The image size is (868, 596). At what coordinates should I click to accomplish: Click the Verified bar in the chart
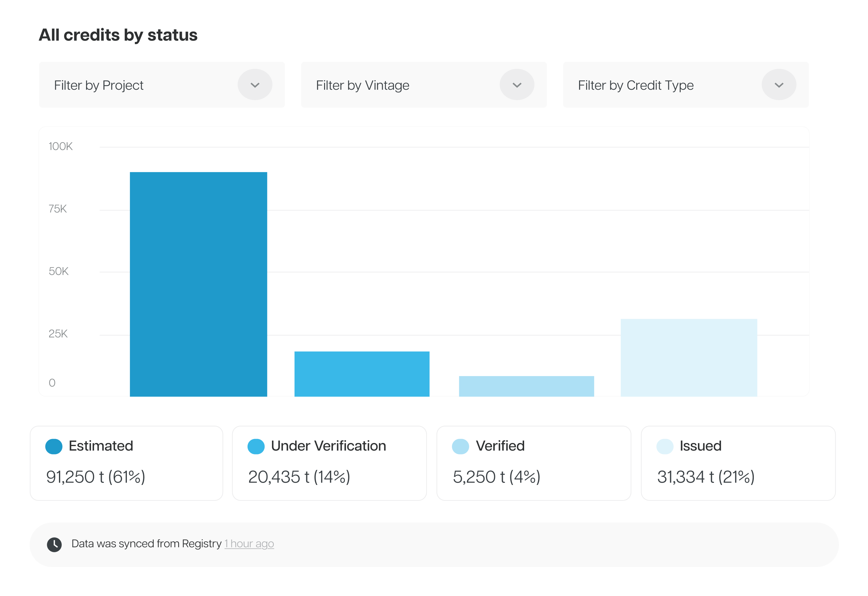[526, 386]
